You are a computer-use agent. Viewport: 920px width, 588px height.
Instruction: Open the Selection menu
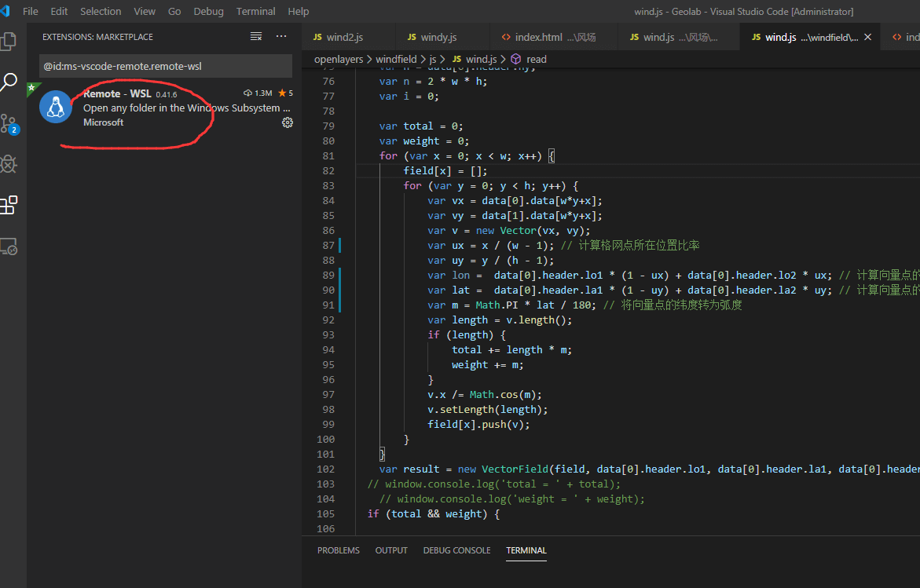101,11
